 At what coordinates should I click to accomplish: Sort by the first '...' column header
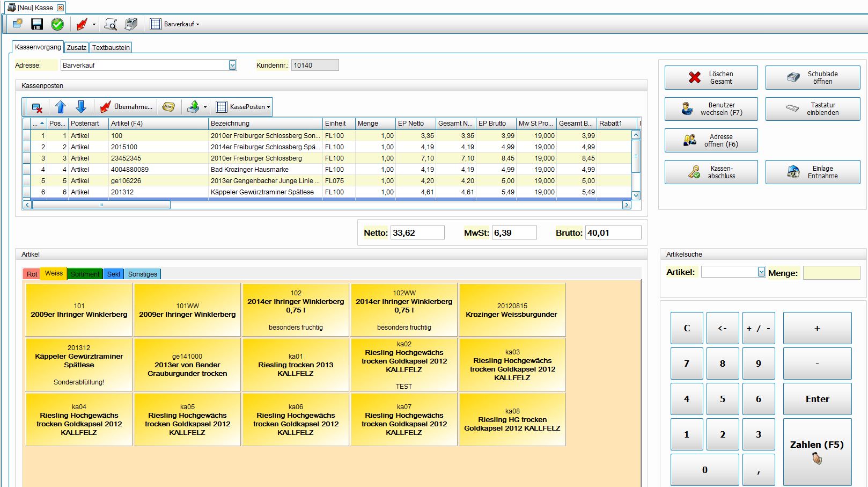(x=39, y=123)
